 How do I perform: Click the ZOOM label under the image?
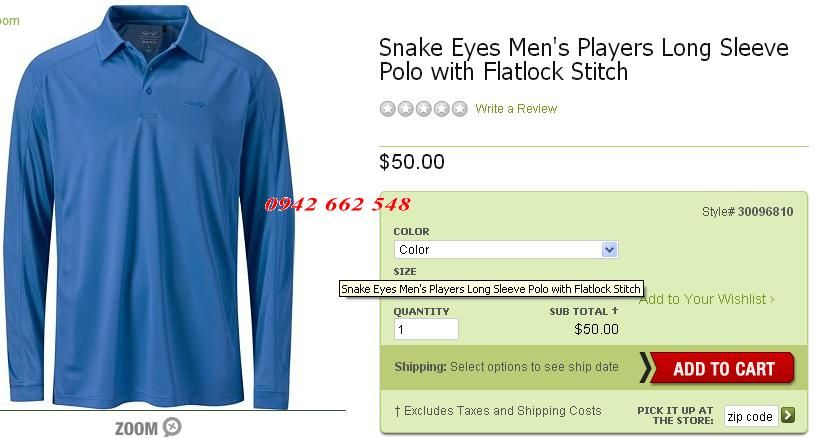click(136, 428)
